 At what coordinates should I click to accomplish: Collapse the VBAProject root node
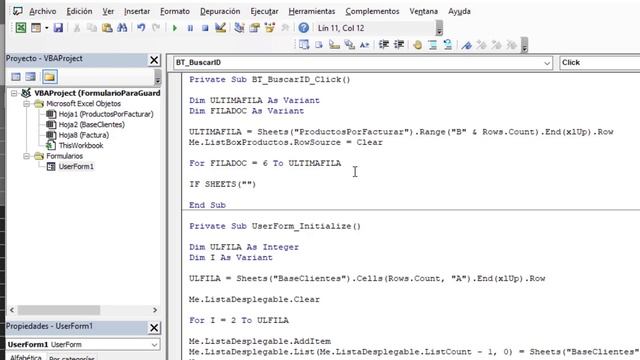pyautogui.click(x=14, y=93)
